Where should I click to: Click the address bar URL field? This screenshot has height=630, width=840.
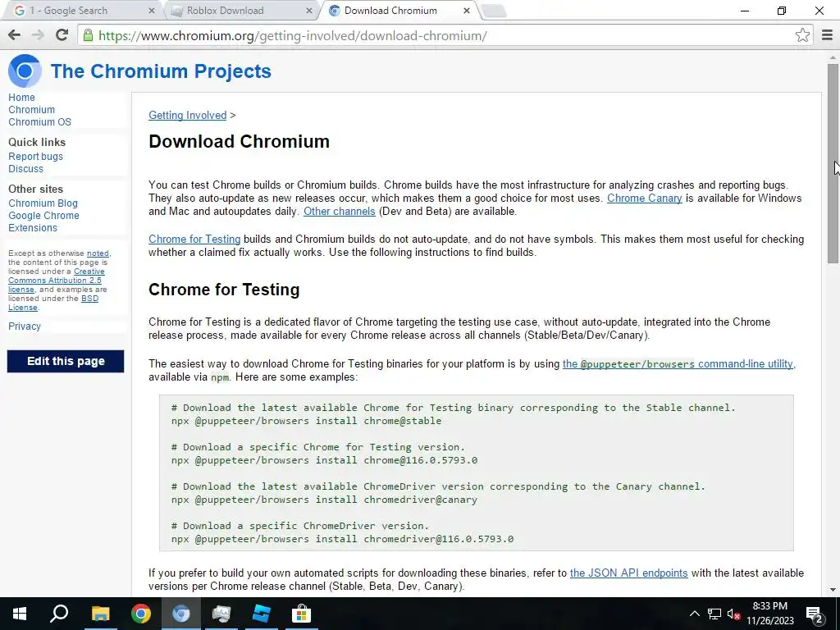point(445,36)
